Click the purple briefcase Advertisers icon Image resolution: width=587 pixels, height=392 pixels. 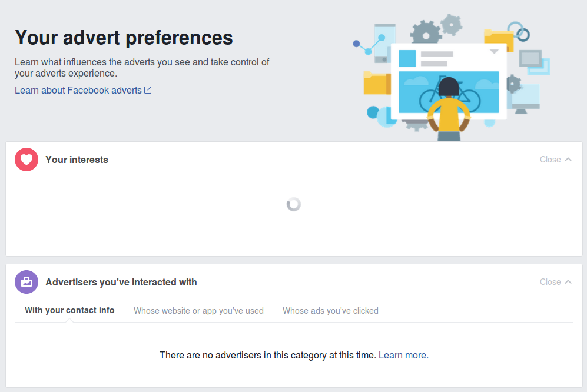click(x=26, y=282)
